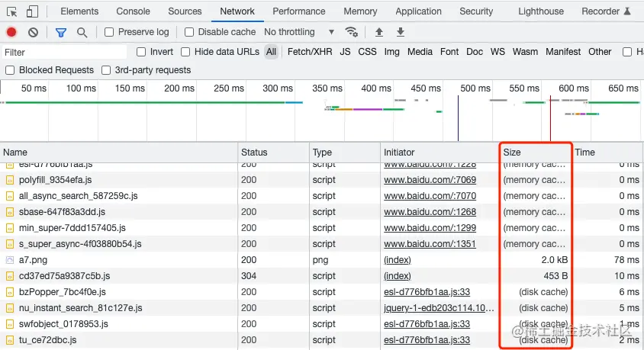The image size is (644, 350).
Task: Sort by the Size column header
Action: 535,153
